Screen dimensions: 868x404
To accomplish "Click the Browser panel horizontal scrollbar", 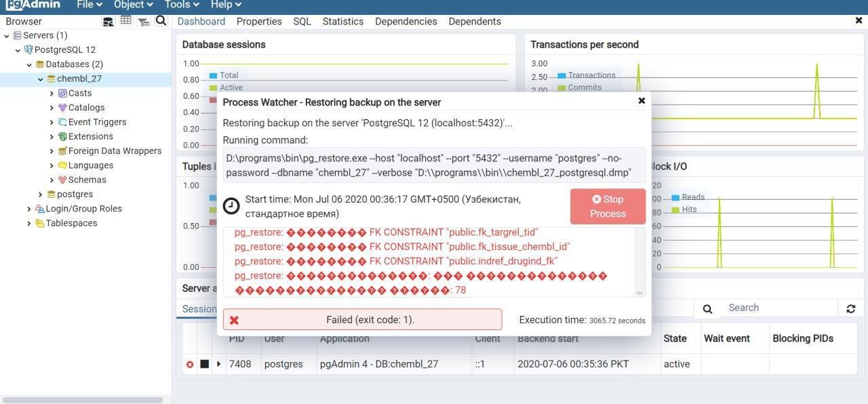I will click(x=83, y=400).
